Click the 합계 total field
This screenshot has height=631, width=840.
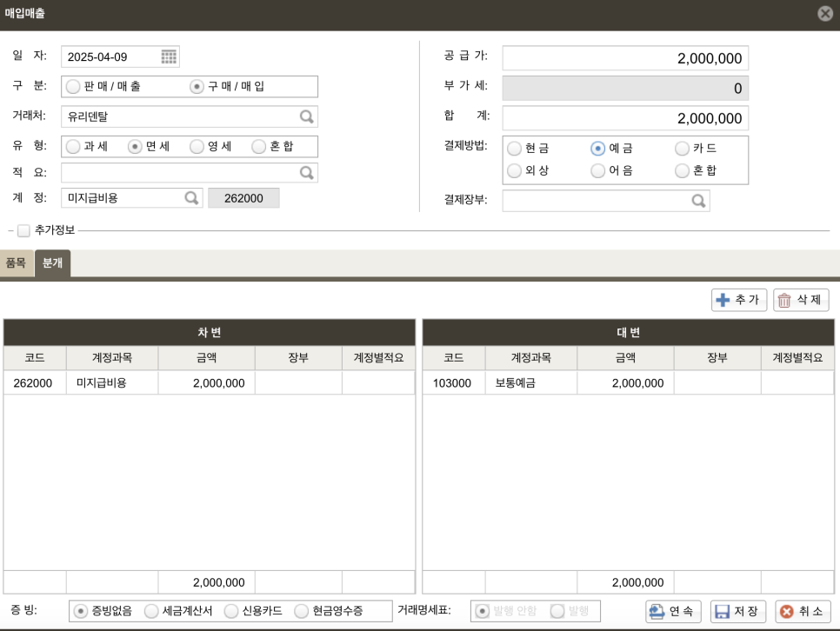[625, 118]
